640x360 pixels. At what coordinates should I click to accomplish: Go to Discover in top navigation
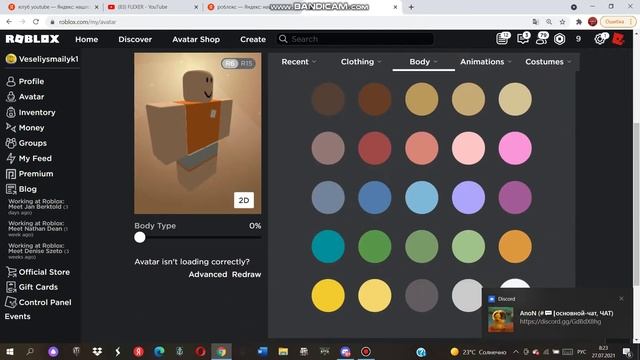pyautogui.click(x=135, y=39)
